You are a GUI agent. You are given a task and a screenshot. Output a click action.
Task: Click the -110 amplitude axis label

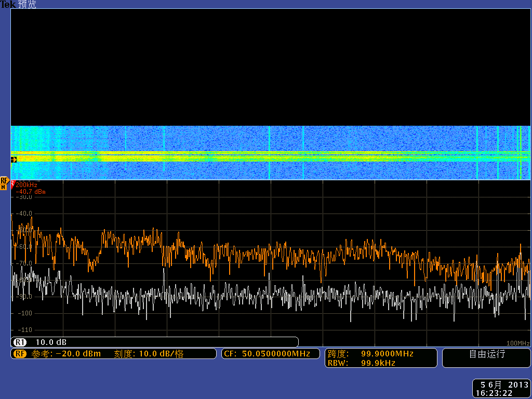pyautogui.click(x=25, y=330)
